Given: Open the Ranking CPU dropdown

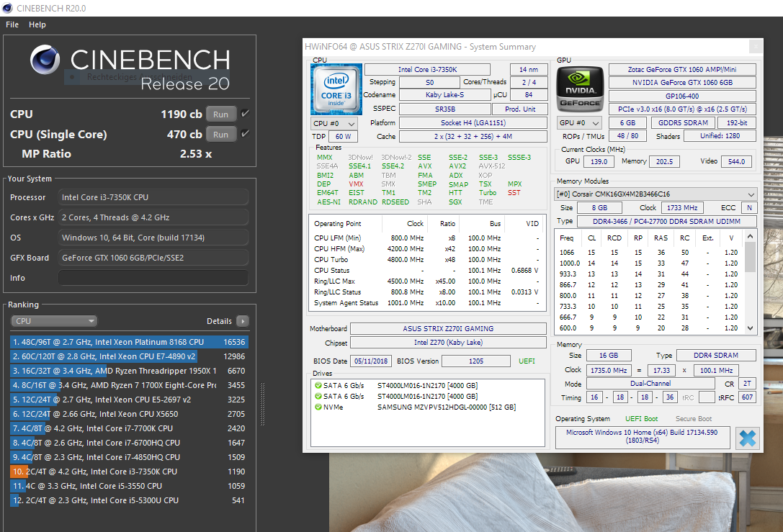Looking at the screenshot, I should 53,321.
